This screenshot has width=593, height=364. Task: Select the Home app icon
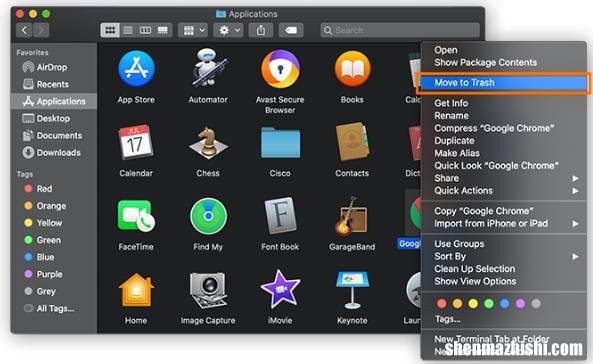click(x=136, y=290)
